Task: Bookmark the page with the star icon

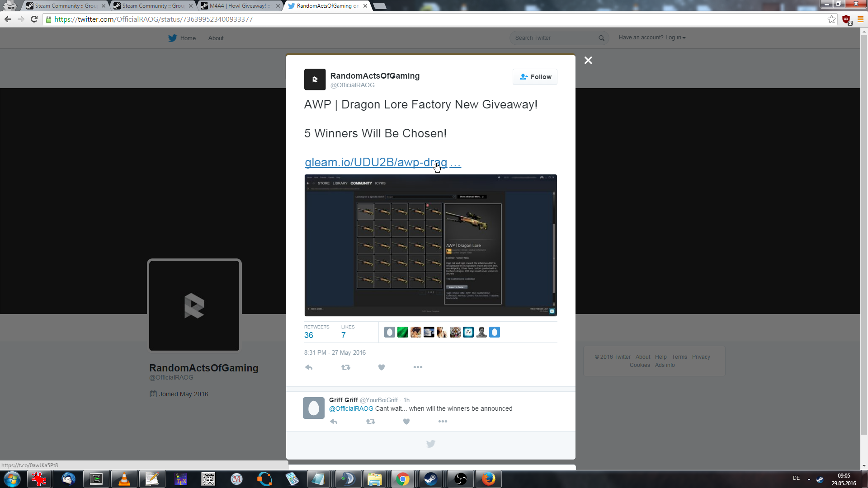Action: 831,19
